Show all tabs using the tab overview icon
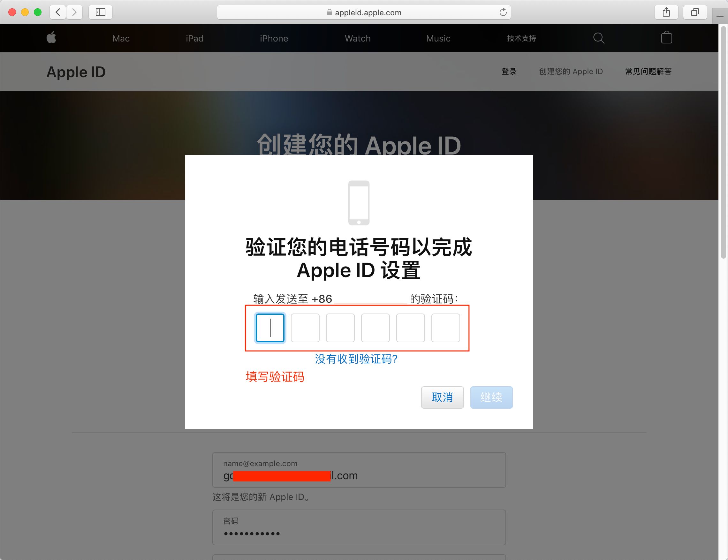The height and width of the screenshot is (560, 728). (x=695, y=12)
